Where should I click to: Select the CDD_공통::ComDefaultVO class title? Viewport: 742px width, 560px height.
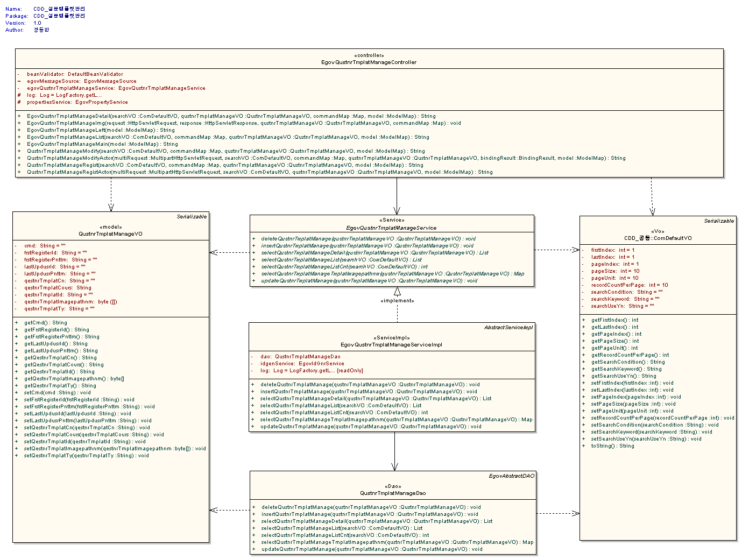pyautogui.click(x=658, y=238)
